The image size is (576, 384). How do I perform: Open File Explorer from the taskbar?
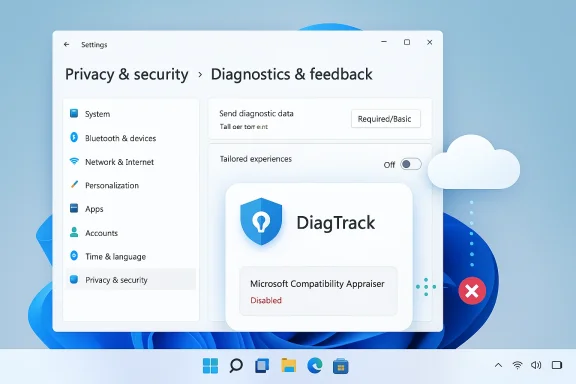click(x=288, y=366)
